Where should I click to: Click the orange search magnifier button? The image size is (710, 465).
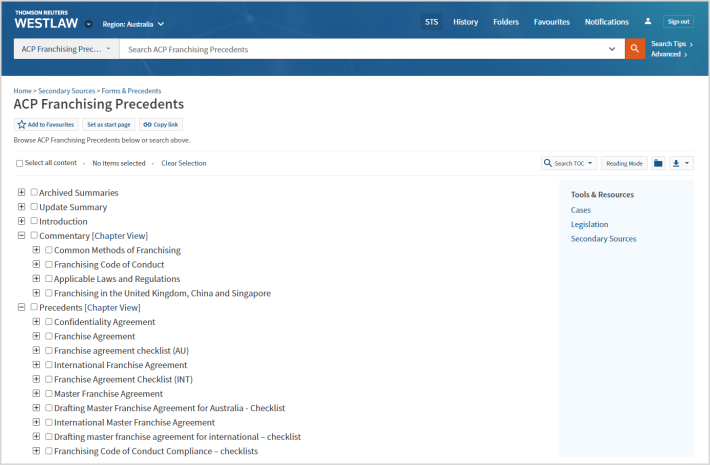tap(635, 48)
